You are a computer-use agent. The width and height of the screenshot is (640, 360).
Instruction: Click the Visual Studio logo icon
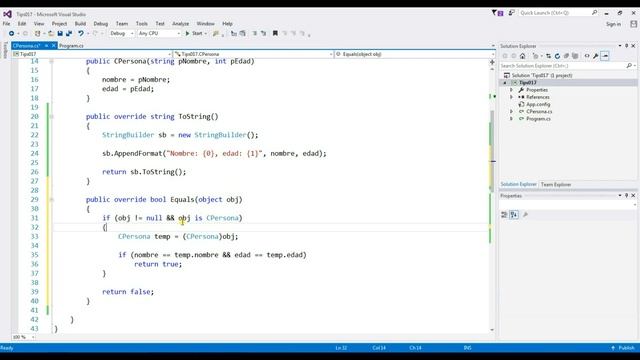coord(7,14)
